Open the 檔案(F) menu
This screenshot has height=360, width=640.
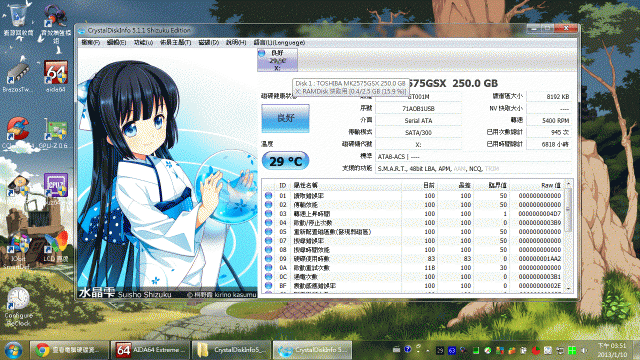click(90, 42)
